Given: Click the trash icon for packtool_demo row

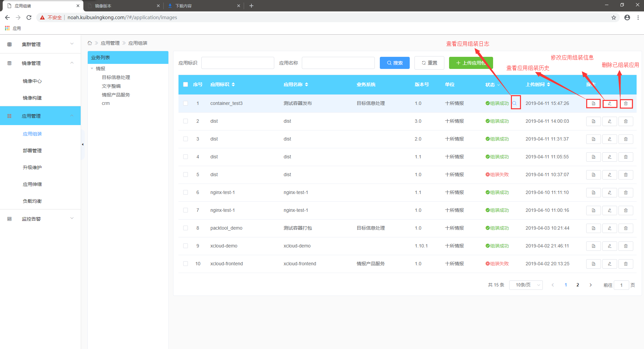Looking at the screenshot, I should [x=626, y=228].
